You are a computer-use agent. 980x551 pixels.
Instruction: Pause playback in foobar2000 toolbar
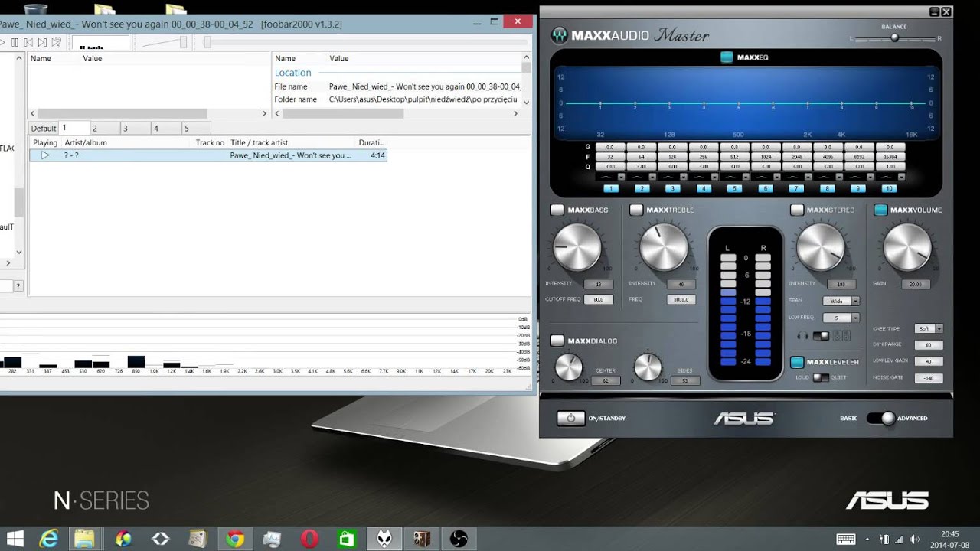click(15, 43)
